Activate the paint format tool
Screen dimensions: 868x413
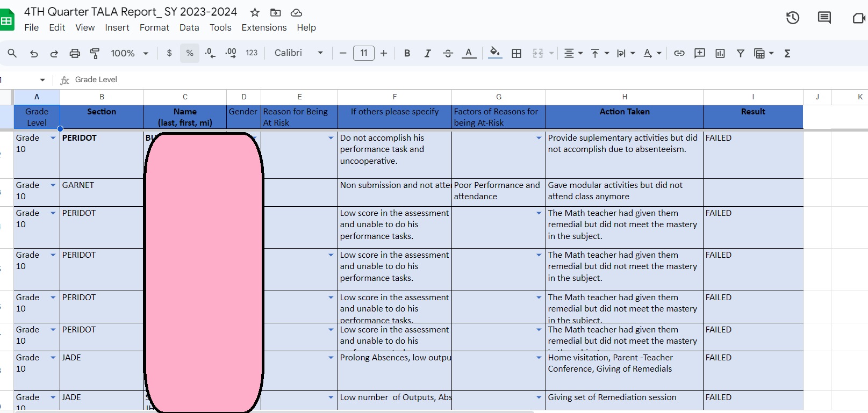click(95, 53)
